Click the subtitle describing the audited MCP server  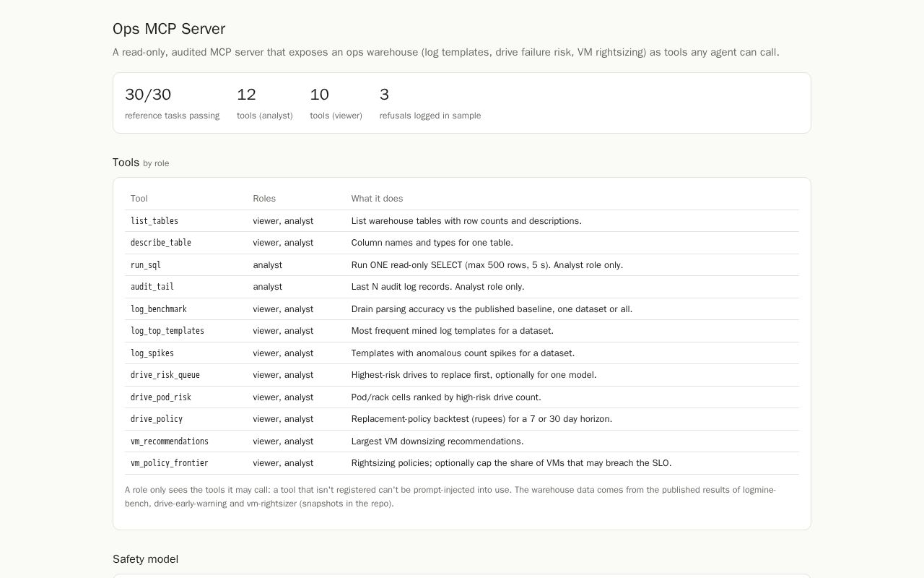click(446, 52)
